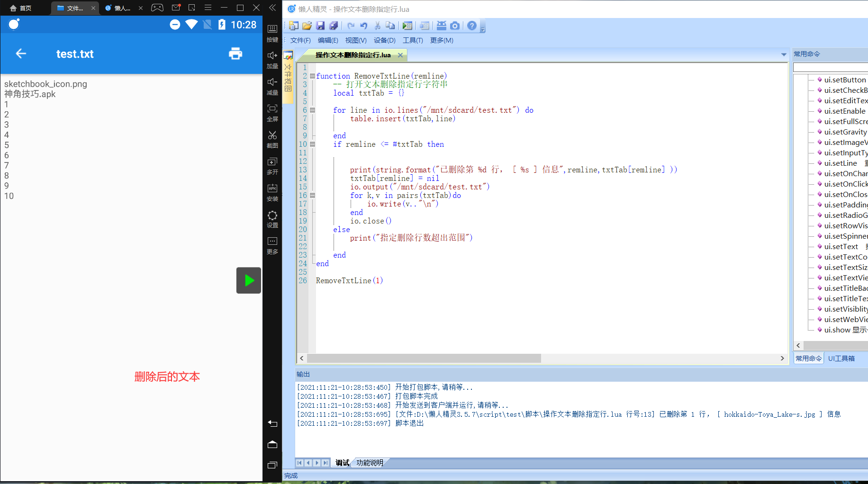Screen dimensions: 868x484
Task: Open the 视图(V) menu
Action: click(356, 40)
